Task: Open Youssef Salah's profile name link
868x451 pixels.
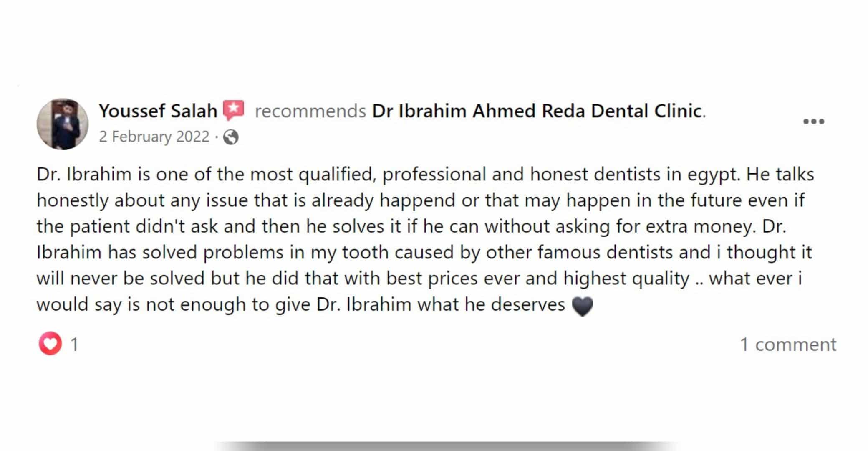Action: point(158,111)
